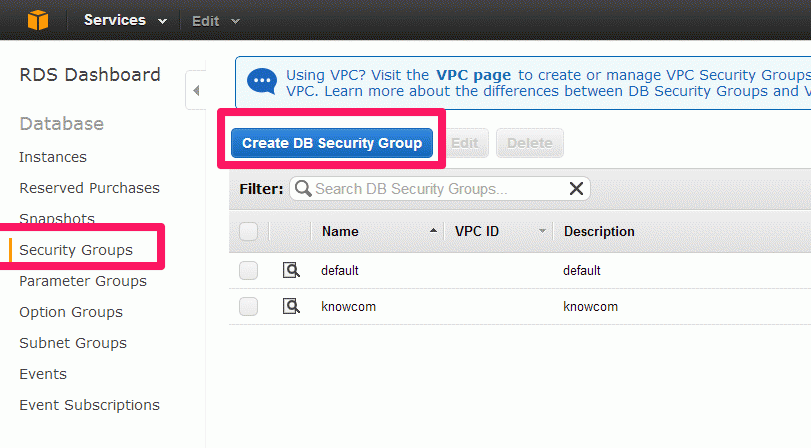Collapse the sidebar navigation panel arrow
Screen dimensions: 811x448
pyautogui.click(x=196, y=91)
